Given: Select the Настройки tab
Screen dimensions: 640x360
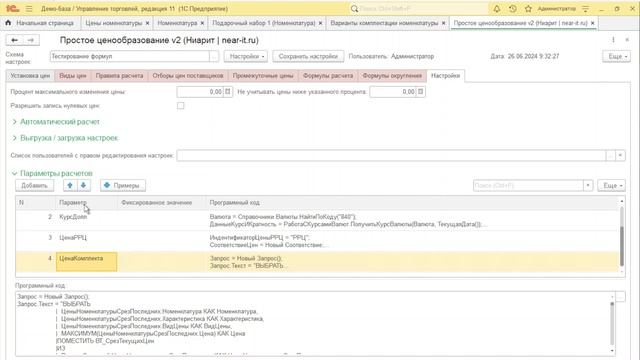Looking at the screenshot, I should click(x=445, y=76).
